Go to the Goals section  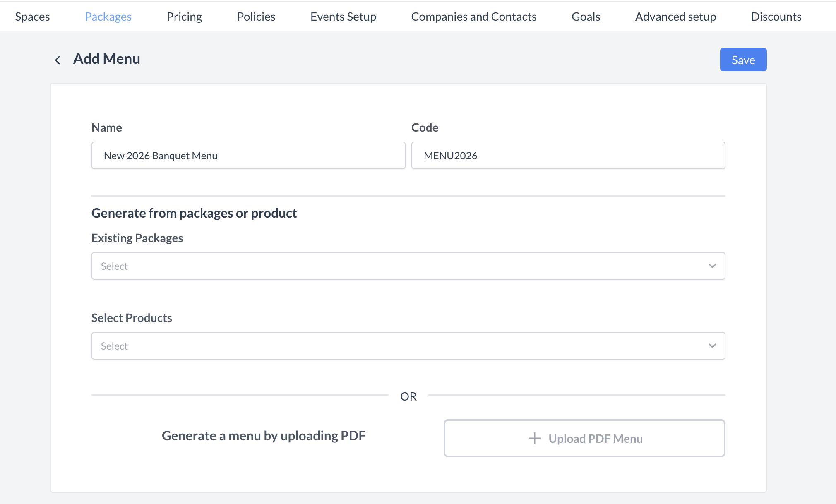(x=586, y=16)
